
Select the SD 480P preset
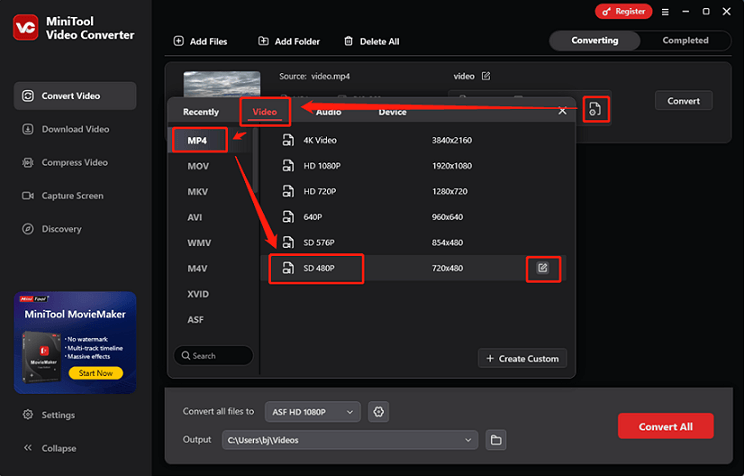tap(413, 268)
